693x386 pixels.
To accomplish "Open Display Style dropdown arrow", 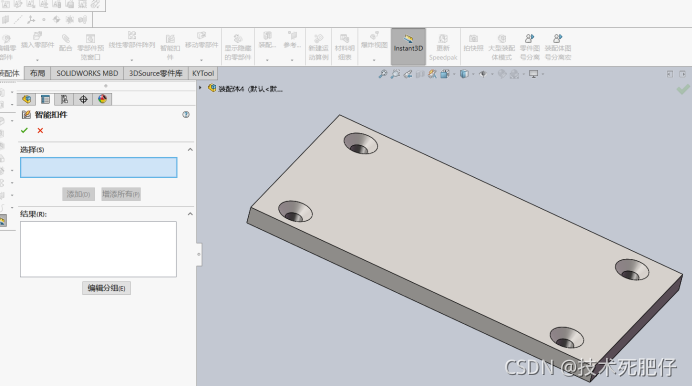I will [473, 74].
